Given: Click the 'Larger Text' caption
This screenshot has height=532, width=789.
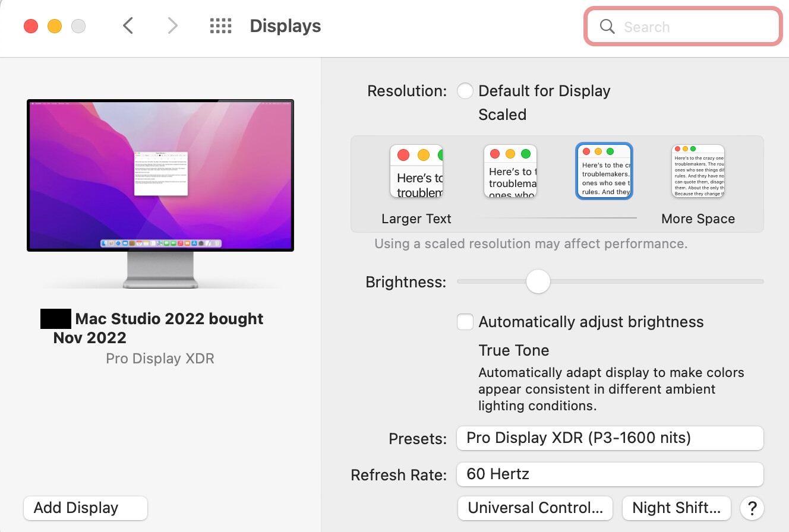Looking at the screenshot, I should [x=416, y=218].
